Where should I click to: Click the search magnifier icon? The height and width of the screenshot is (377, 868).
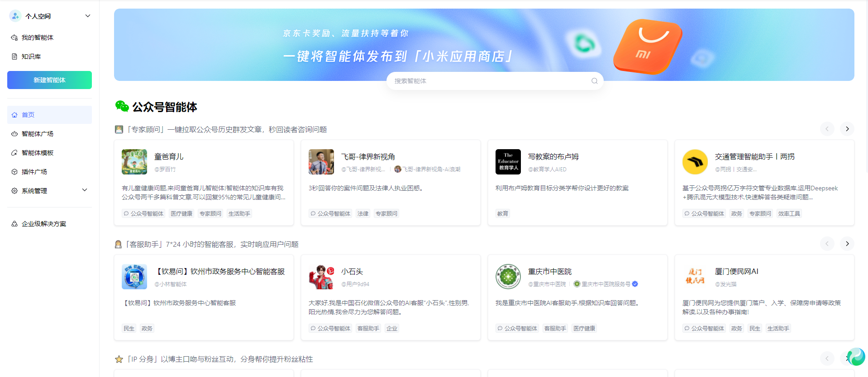[x=594, y=81]
